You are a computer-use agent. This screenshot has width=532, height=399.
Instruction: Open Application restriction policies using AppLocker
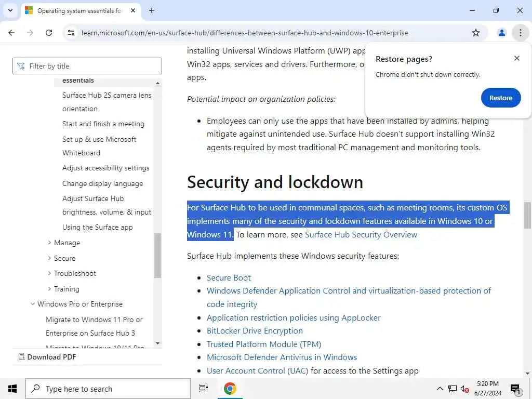[x=294, y=318]
